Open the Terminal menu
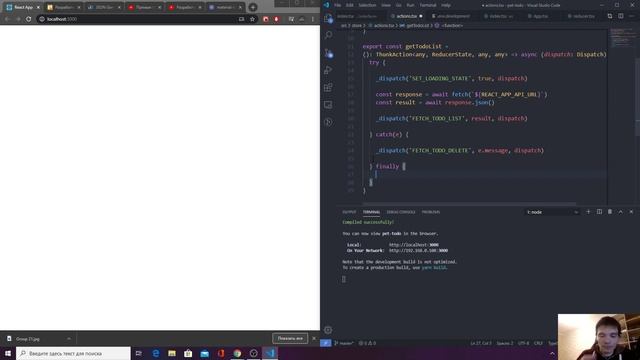The width and height of the screenshot is (640, 360). pos(428,5)
